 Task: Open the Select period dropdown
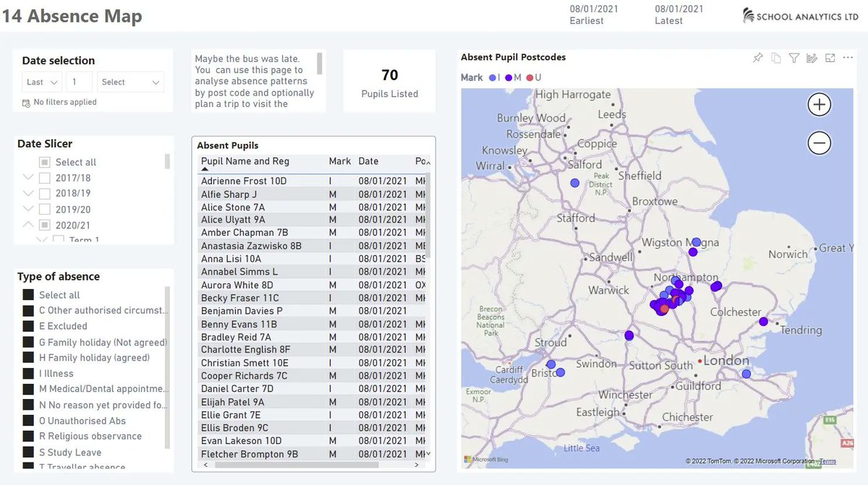(131, 82)
